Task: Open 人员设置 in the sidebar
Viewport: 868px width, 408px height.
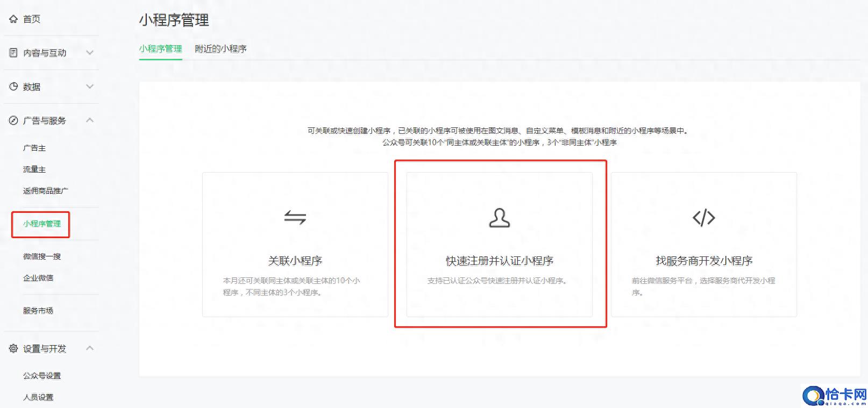Action: 38,397
